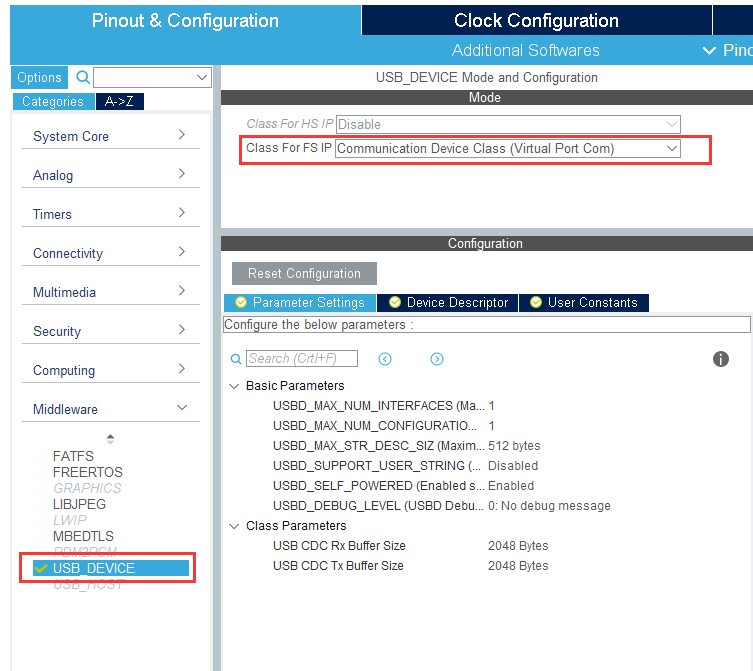This screenshot has width=753, height=671.
Task: Expand the Security category
Action: [110, 330]
